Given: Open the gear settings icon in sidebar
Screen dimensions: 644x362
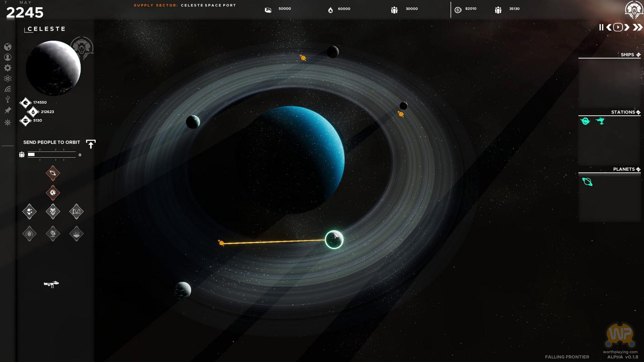Looking at the screenshot, I should click(x=8, y=68).
